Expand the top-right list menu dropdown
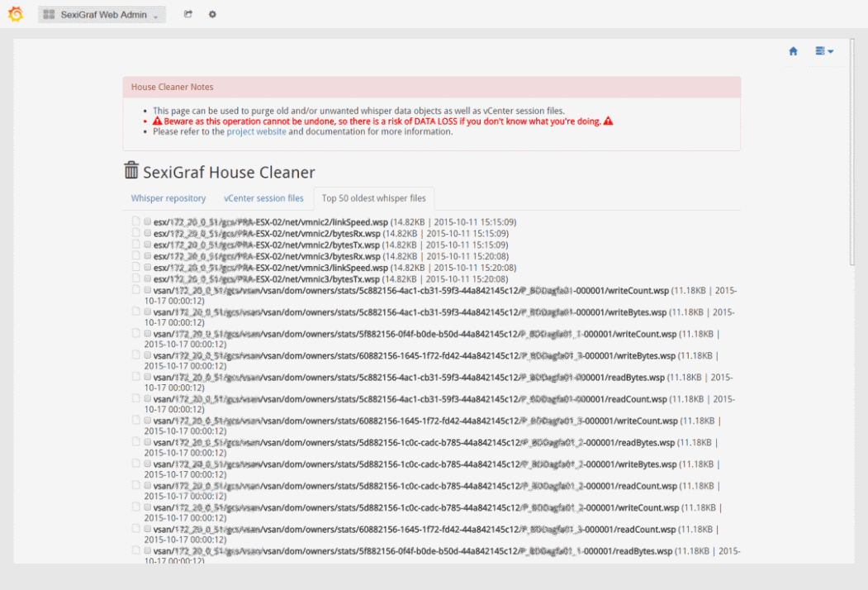The image size is (868, 590). 824,51
